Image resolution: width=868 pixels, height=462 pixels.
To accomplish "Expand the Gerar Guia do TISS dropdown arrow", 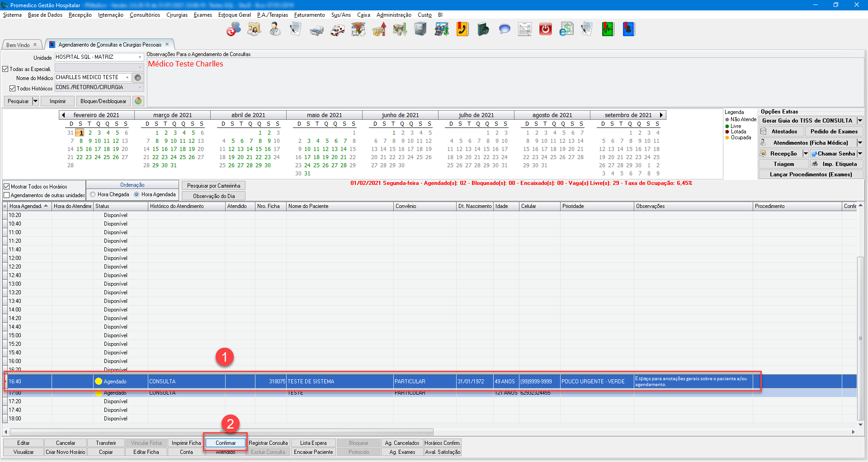I will [859, 121].
